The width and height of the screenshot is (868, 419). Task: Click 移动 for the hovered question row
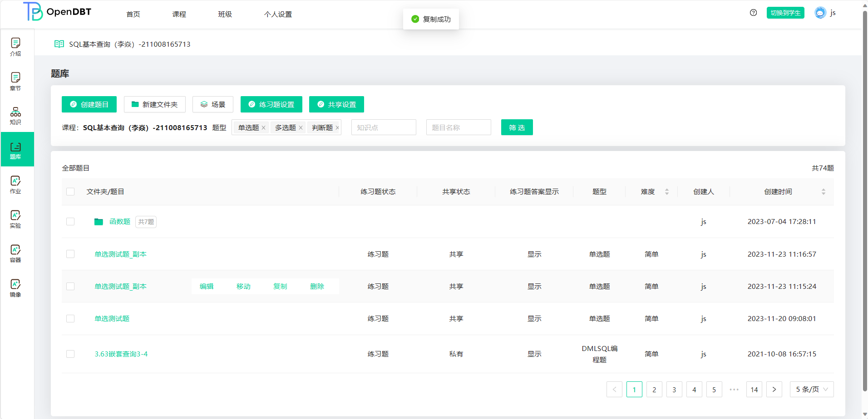243,287
